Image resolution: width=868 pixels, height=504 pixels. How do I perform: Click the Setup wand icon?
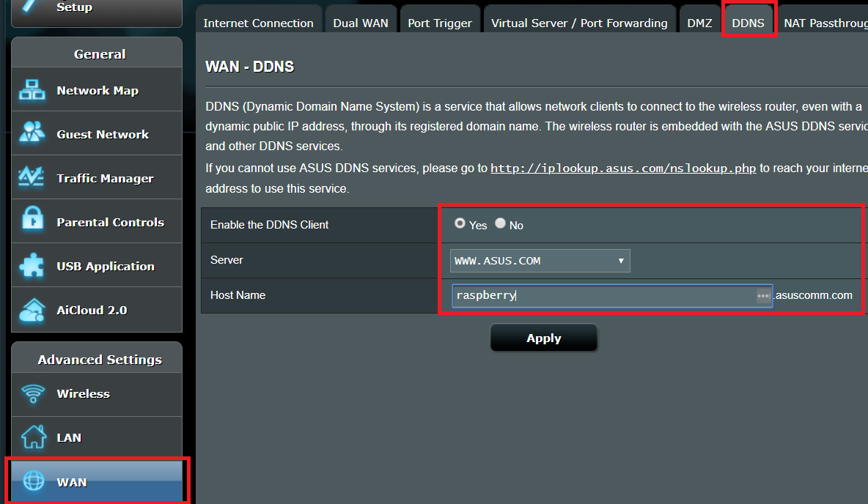pyautogui.click(x=31, y=6)
